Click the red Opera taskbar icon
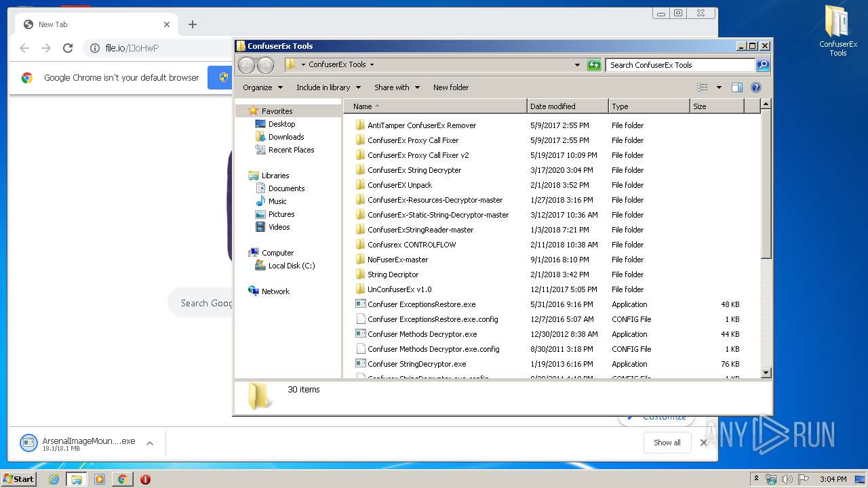The height and width of the screenshot is (488, 868). [145, 479]
